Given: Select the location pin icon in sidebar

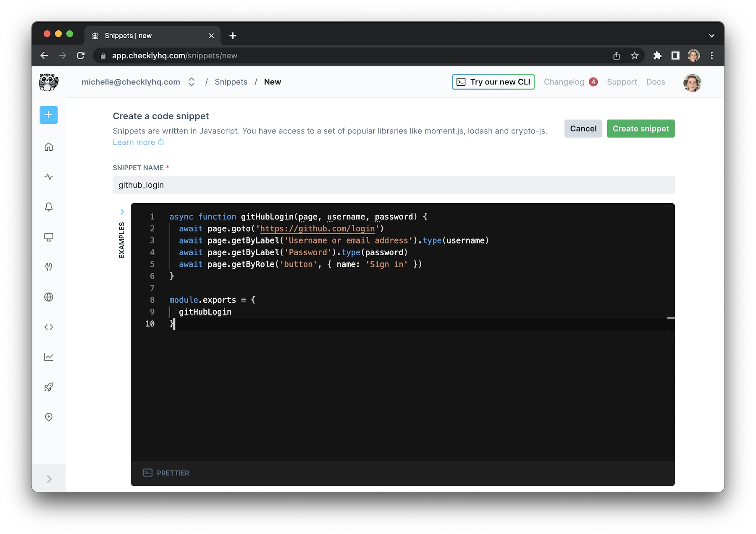Looking at the screenshot, I should tap(48, 417).
